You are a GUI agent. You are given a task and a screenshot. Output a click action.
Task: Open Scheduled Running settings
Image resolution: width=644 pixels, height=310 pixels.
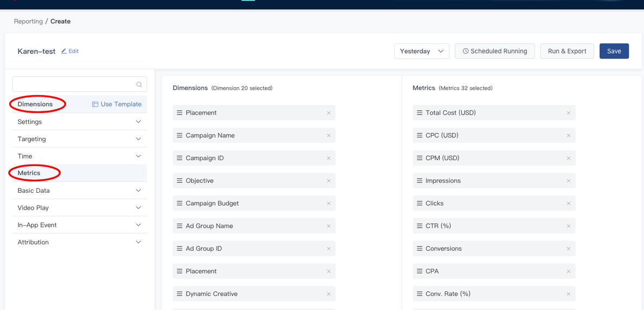494,51
